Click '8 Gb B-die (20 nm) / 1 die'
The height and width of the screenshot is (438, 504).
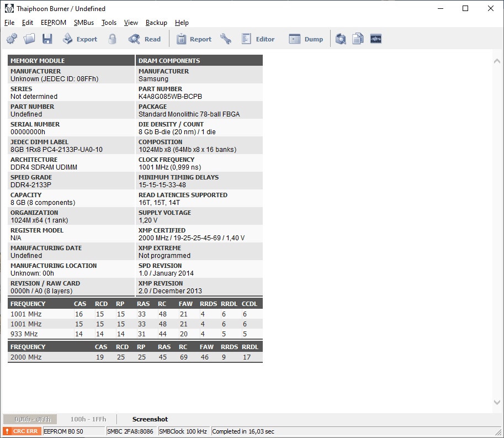[177, 132]
